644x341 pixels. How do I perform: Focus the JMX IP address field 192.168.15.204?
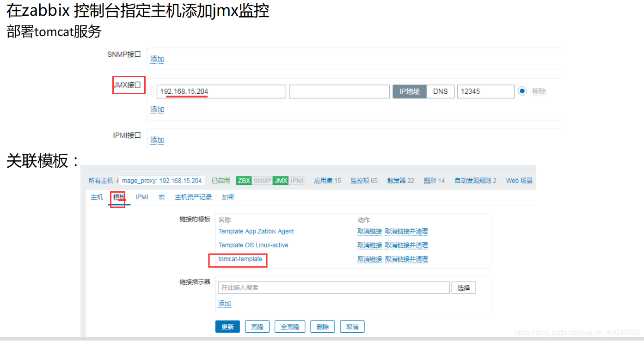click(x=221, y=91)
